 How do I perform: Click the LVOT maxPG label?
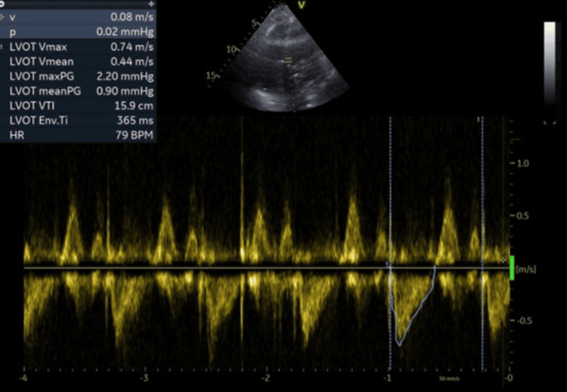click(42, 76)
